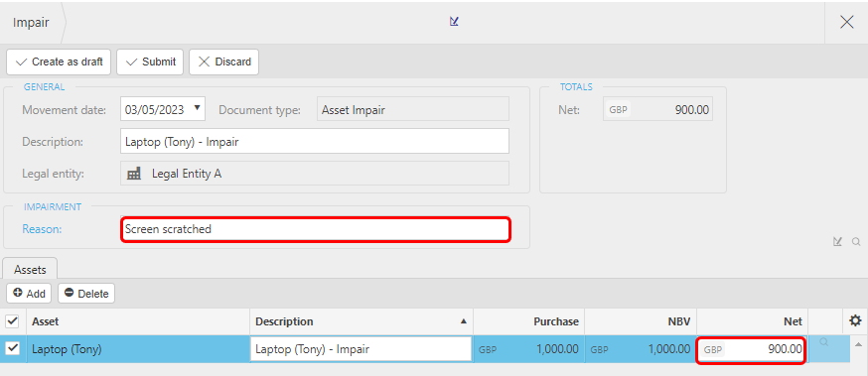Image resolution: width=868 pixels, height=376 pixels.
Task: Click the Document type Asset Impair field
Action: 413,109
